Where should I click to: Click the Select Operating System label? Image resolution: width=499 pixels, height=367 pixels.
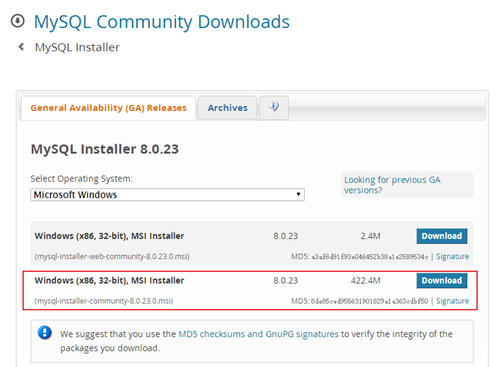tap(82, 179)
